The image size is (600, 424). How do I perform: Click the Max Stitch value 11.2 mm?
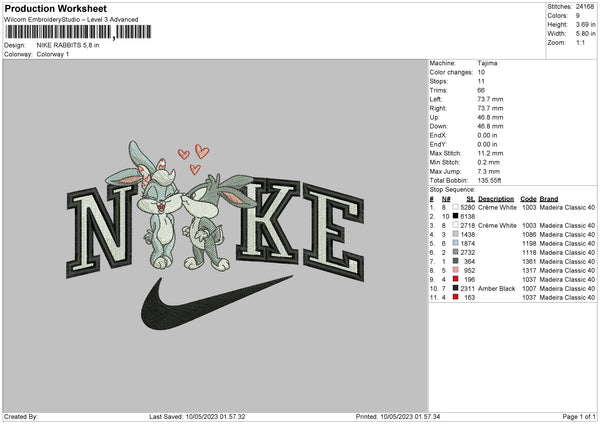pos(490,153)
